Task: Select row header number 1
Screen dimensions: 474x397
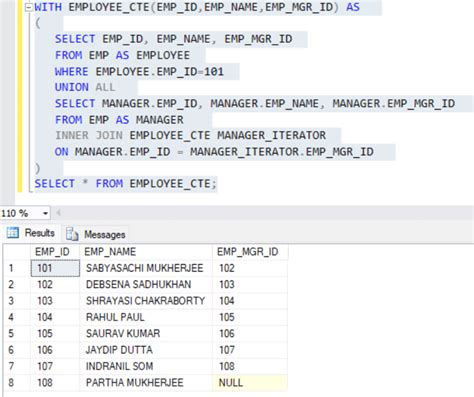Action: 17,268
